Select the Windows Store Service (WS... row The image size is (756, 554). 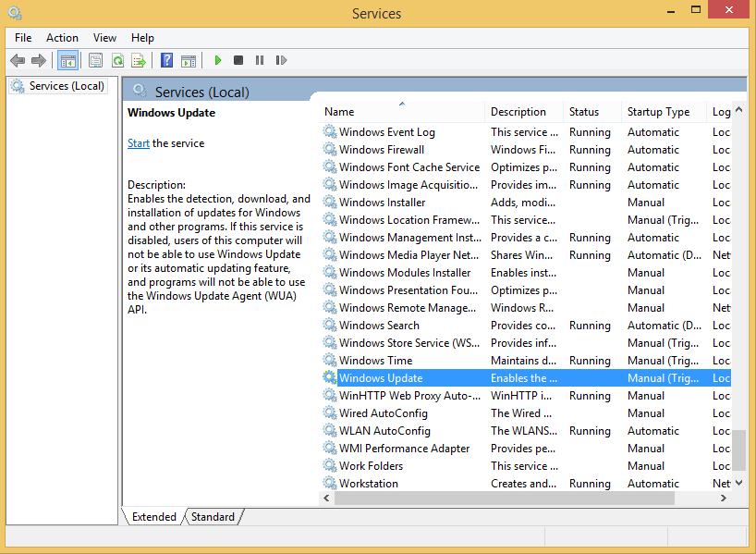(x=525, y=342)
